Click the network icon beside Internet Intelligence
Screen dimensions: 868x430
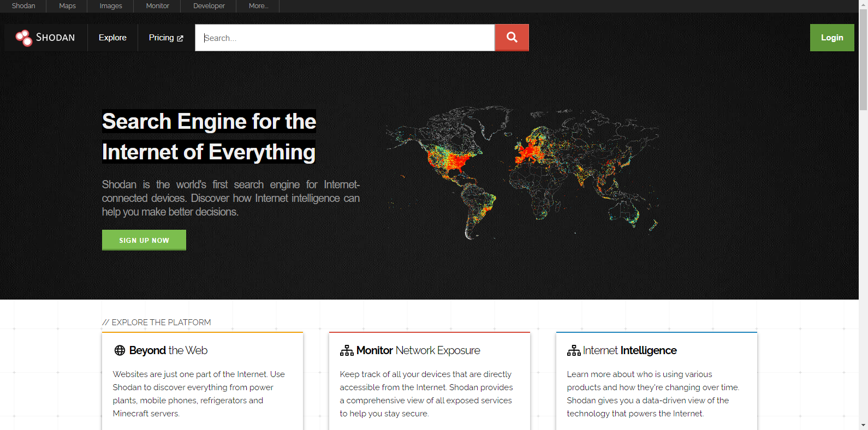(574, 350)
